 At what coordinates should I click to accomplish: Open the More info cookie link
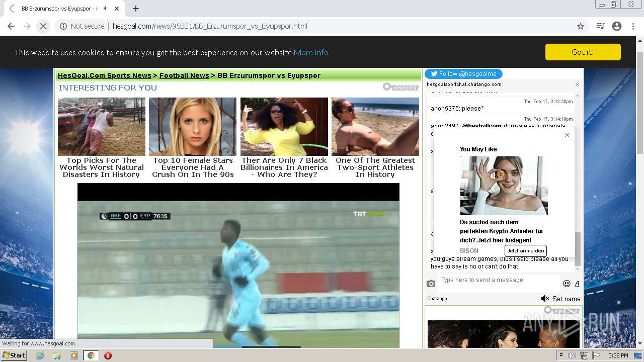tap(311, 52)
